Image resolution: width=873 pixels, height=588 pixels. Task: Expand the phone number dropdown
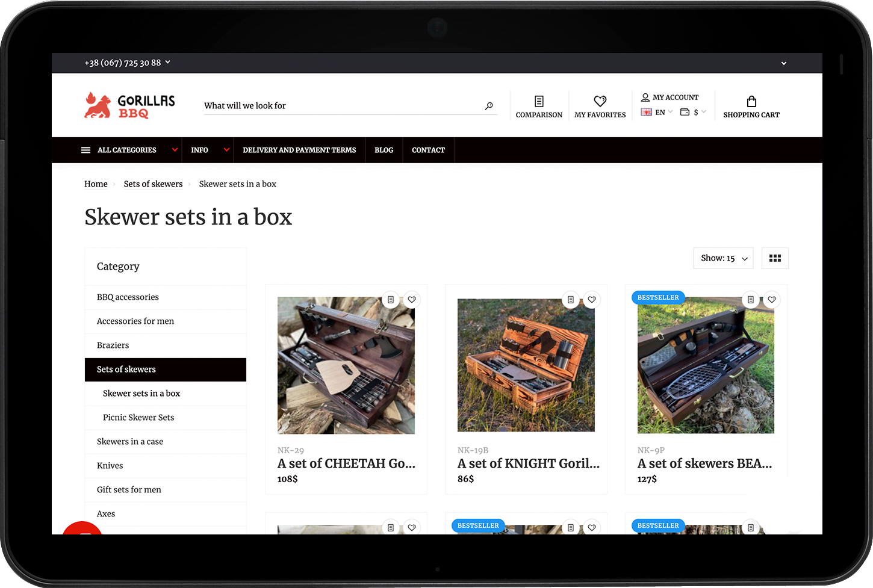click(x=128, y=63)
